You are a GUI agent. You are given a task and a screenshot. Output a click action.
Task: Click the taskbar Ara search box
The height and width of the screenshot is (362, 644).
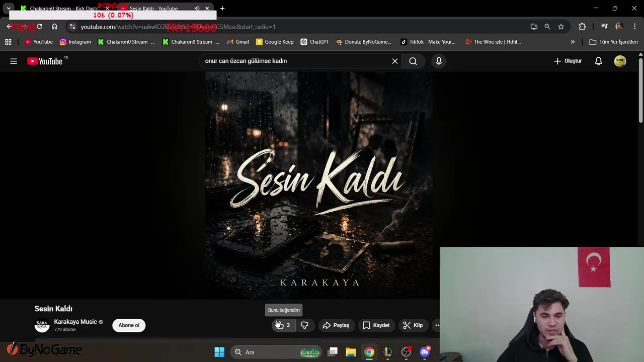(276, 352)
